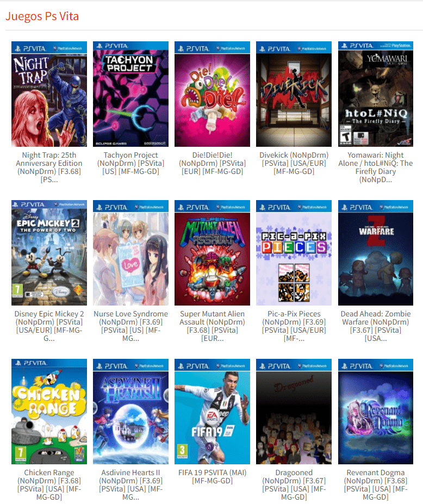Open the Juegos Ps Vita heading link
The width and height of the screenshot is (423, 504).
42,16
